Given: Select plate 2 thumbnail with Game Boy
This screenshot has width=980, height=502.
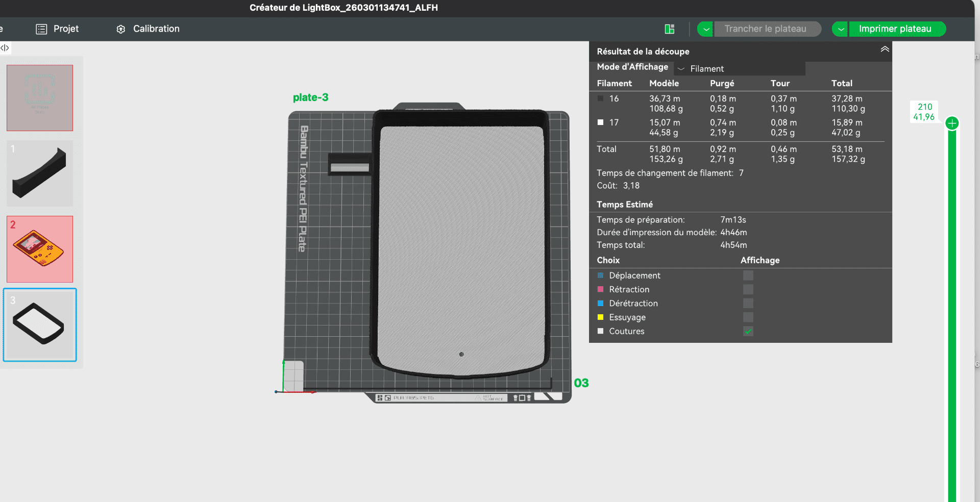Looking at the screenshot, I should click(x=40, y=249).
